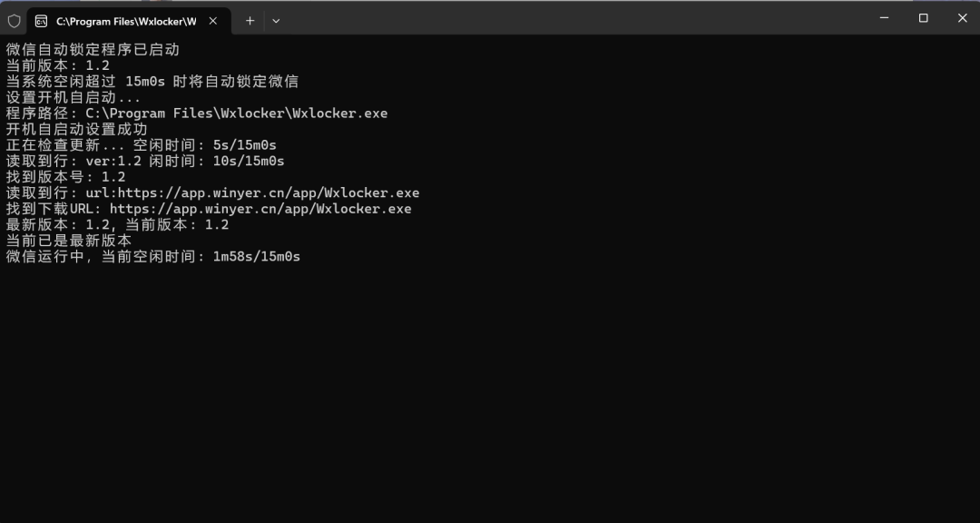Screen dimensions: 980x523
Task: Maximize the terminal window
Action: click(923, 18)
